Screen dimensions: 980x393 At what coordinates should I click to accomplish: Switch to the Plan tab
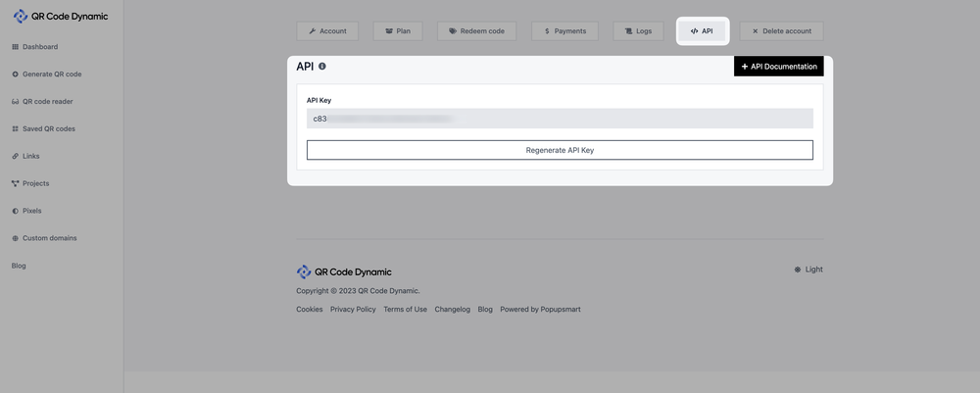397,31
